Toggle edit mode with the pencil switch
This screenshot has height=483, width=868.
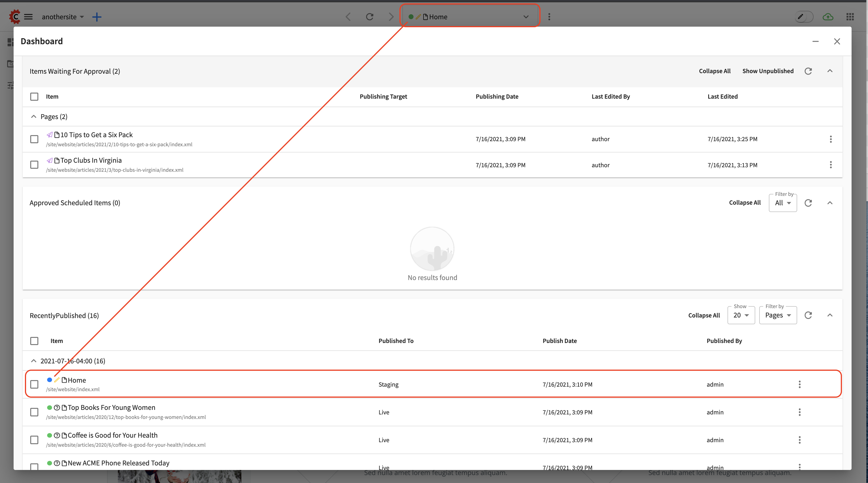(x=804, y=16)
